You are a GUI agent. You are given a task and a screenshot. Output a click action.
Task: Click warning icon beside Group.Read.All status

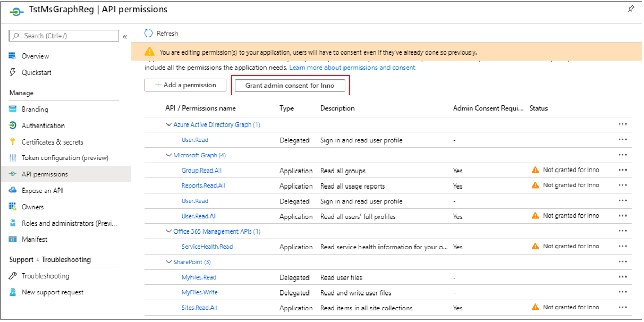535,170
